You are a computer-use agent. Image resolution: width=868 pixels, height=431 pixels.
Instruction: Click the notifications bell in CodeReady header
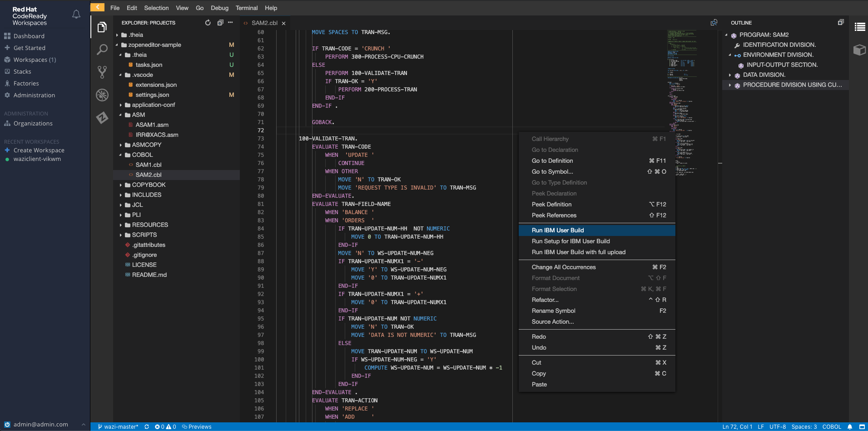coord(76,15)
